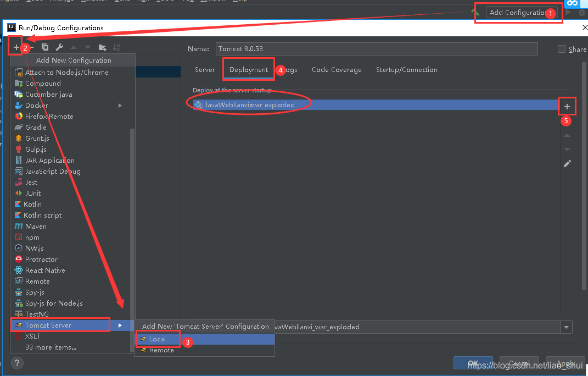Close the Run/Debug Configurations dialog
This screenshot has height=376, width=588.
584,27
